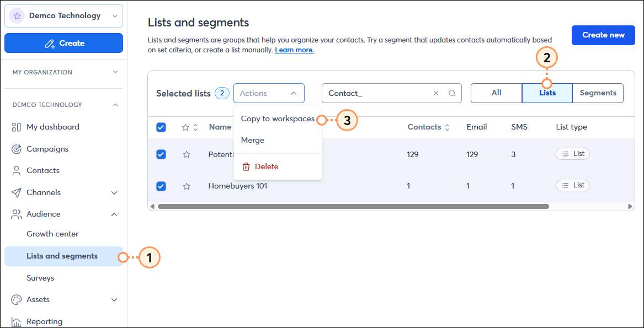
Task: Expand the My Organization section
Action: point(115,72)
